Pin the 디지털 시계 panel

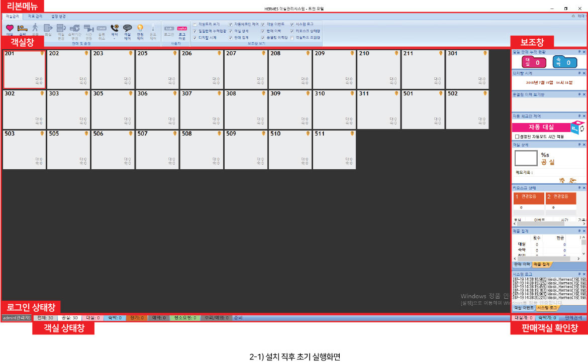pos(579,73)
